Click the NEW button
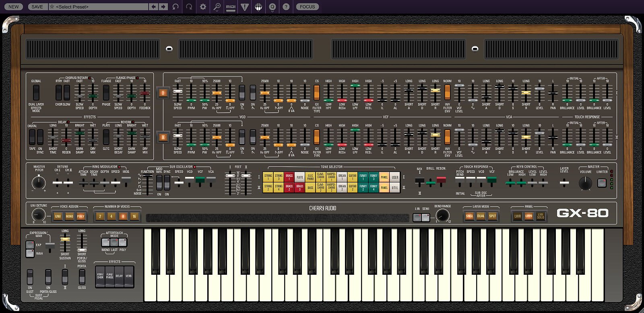The image size is (644, 313). coord(14,7)
